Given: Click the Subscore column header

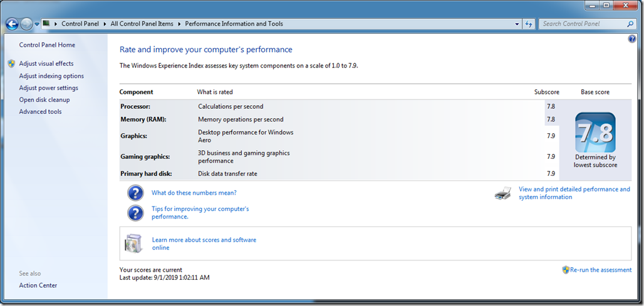Looking at the screenshot, I should click(x=547, y=92).
